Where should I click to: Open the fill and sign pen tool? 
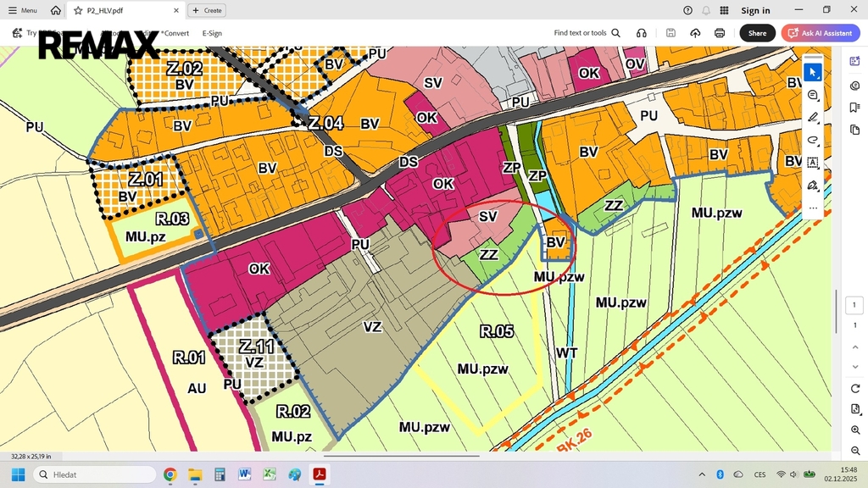click(813, 185)
